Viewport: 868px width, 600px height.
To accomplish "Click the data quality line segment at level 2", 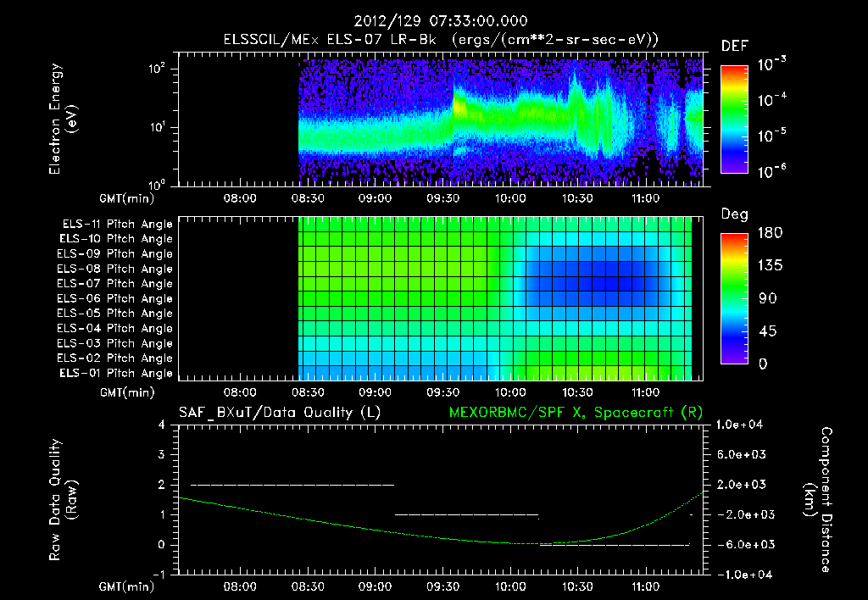I will click(292, 485).
